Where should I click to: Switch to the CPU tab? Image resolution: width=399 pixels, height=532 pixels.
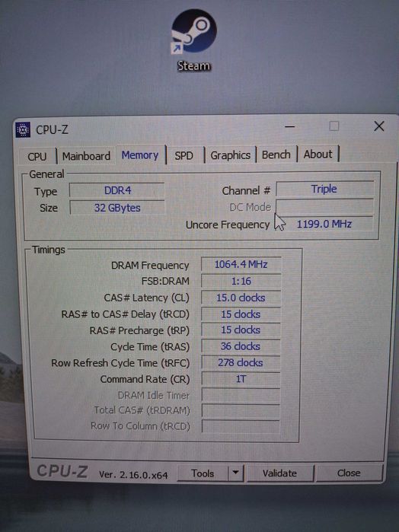[x=37, y=157]
